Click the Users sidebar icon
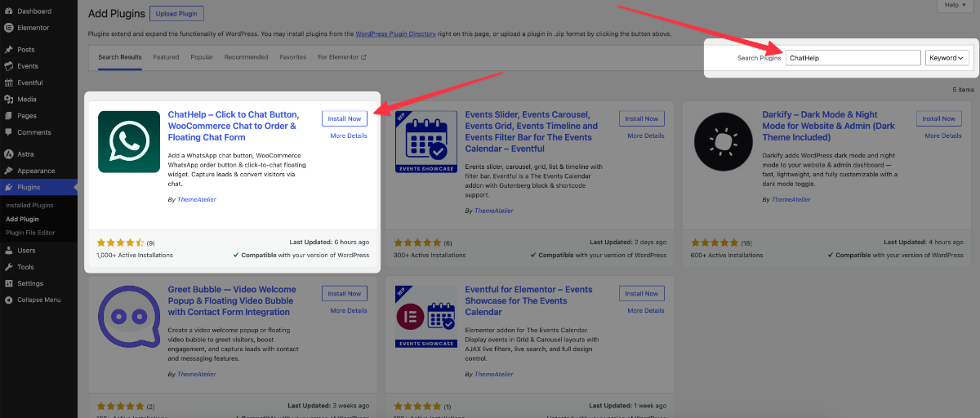The image size is (980, 418). [8, 251]
